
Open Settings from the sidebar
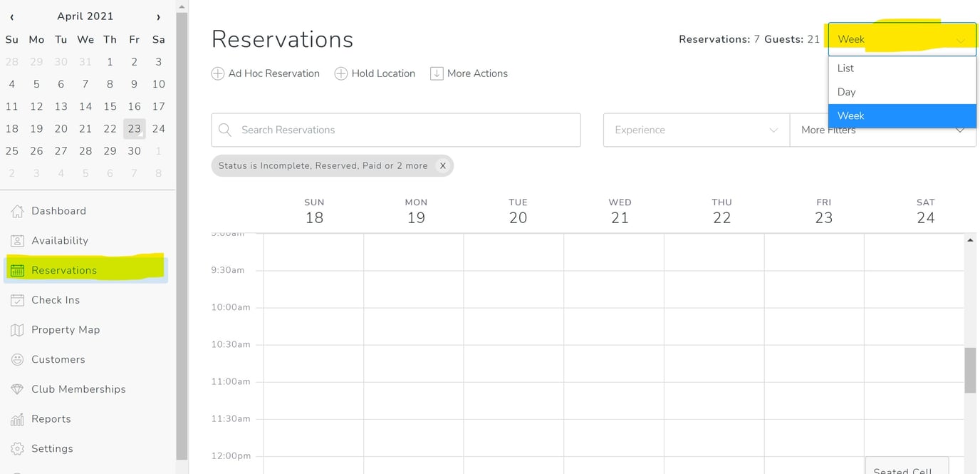point(52,448)
